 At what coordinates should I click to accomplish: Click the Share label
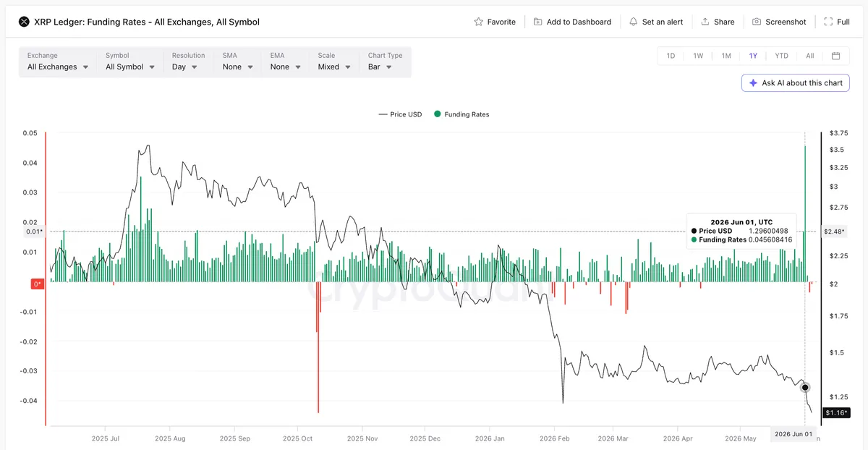(x=724, y=22)
